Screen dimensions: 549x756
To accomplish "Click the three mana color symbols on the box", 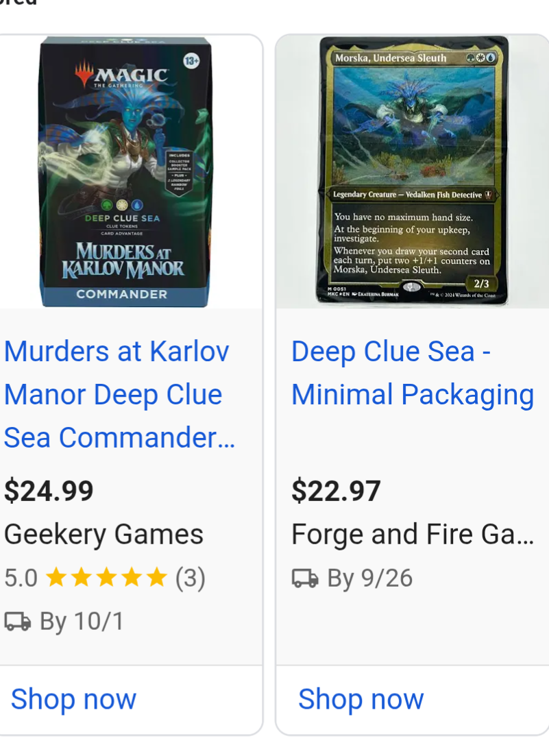I will coord(122,205).
